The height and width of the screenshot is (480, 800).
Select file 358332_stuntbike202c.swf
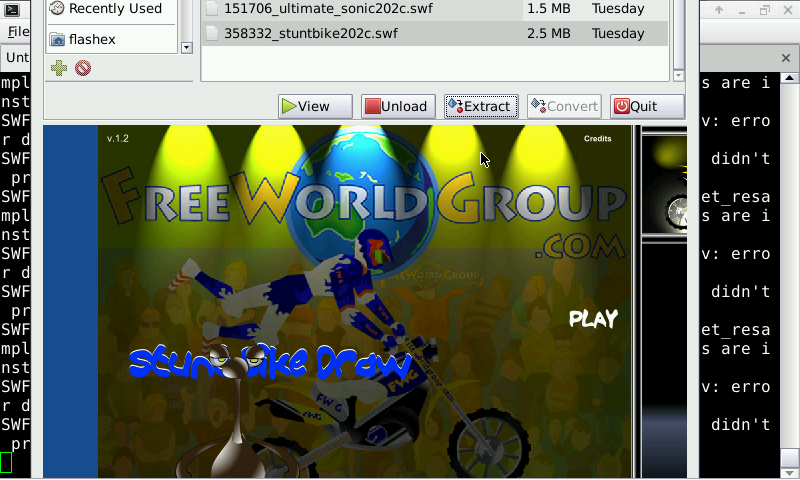tap(311, 34)
